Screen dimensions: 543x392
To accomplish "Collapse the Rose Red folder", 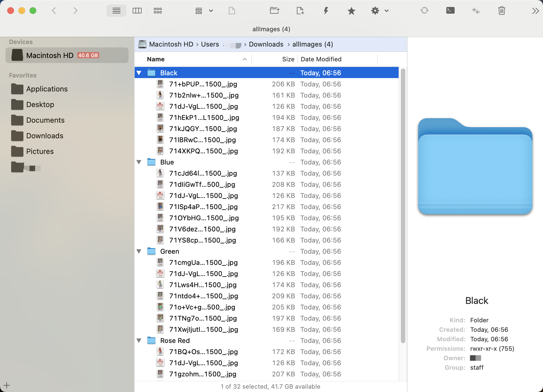I will click(139, 340).
